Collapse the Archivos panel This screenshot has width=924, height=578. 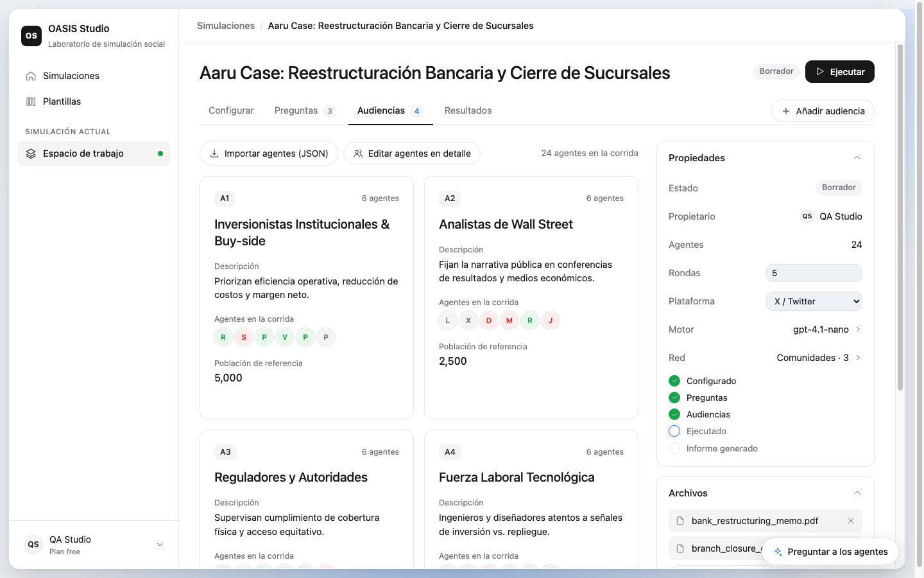[x=857, y=493]
